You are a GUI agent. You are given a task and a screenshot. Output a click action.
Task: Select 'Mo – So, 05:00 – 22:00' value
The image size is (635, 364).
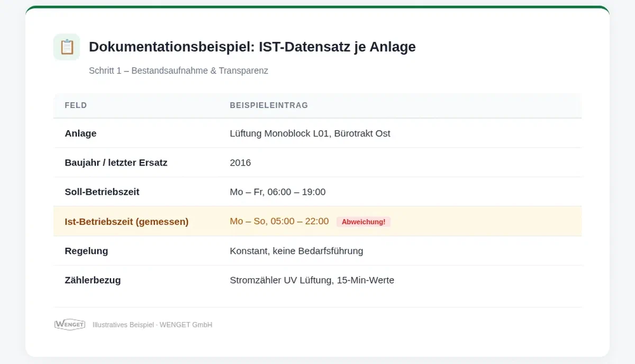pos(279,221)
